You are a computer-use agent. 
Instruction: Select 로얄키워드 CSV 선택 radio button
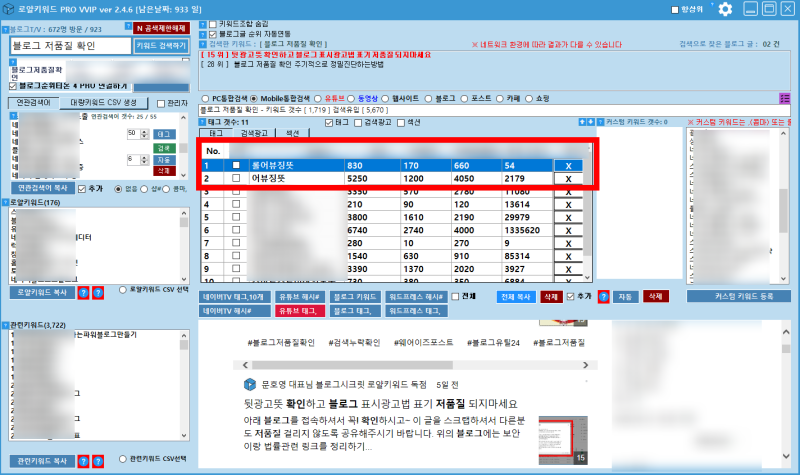(x=122, y=290)
